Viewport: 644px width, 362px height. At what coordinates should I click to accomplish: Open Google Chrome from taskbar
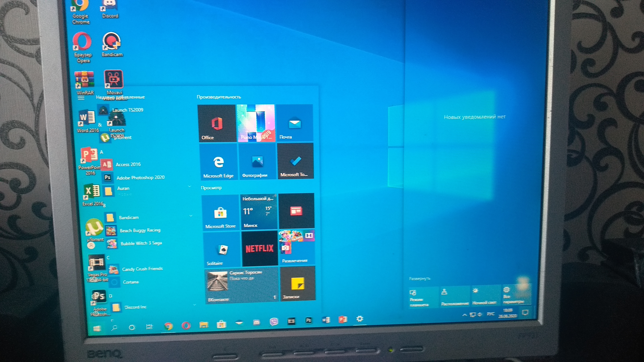coord(168,326)
